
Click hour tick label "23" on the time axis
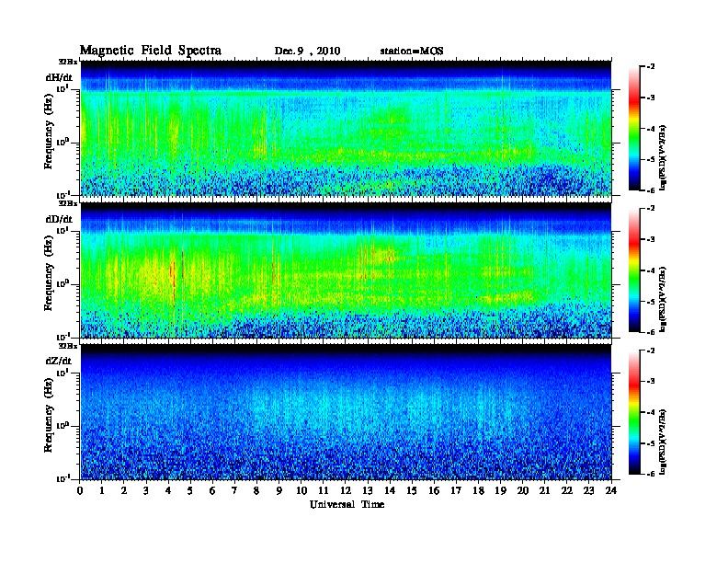589,491
